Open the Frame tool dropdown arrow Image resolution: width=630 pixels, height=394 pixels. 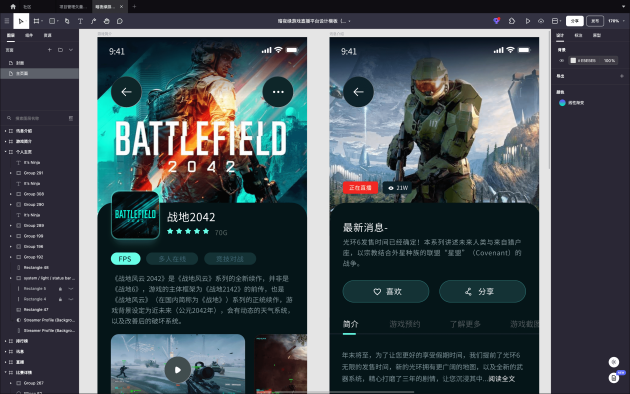42,21
